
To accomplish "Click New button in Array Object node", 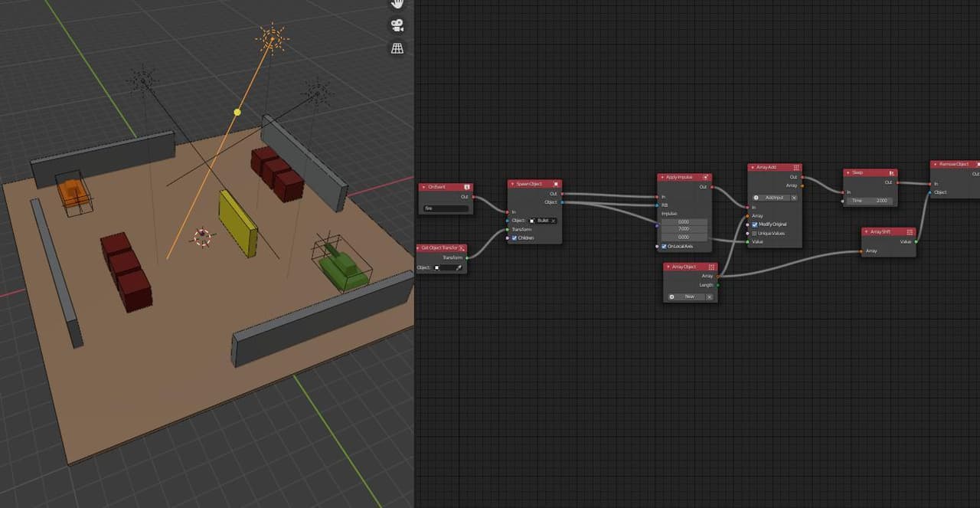I will (686, 297).
